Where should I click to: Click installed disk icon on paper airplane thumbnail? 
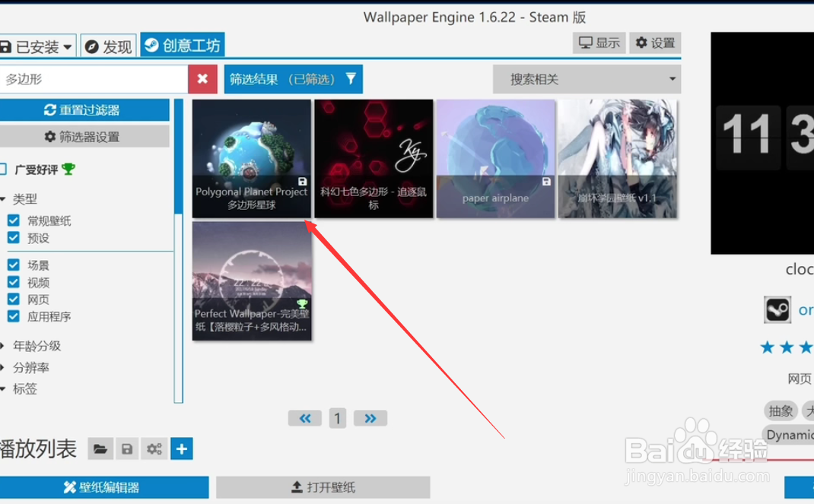tap(546, 182)
